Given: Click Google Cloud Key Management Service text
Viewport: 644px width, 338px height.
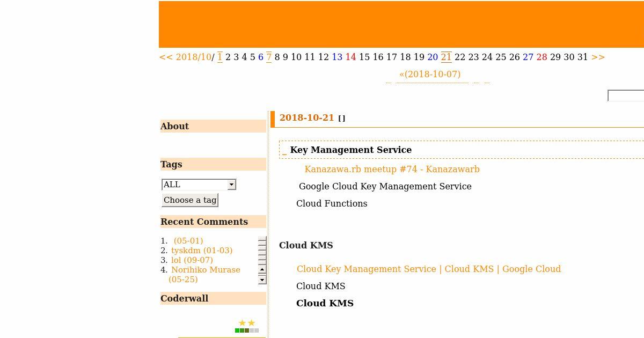Looking at the screenshot, I should coord(385,186).
